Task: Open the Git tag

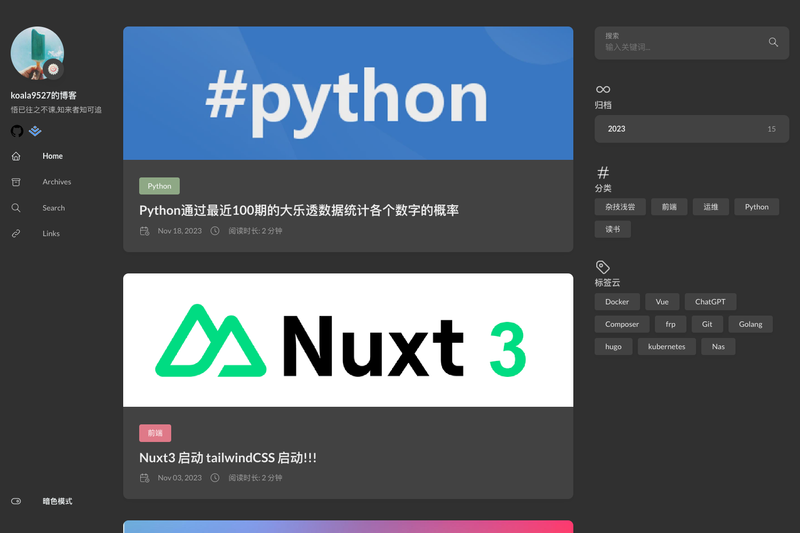Action: pos(707,324)
